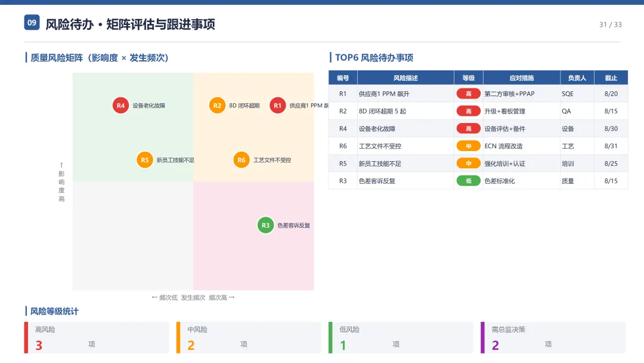Image resolution: width=644 pixels, height=363 pixels.
Task: Click the red R1 circle in the matrix
Action: (278, 106)
